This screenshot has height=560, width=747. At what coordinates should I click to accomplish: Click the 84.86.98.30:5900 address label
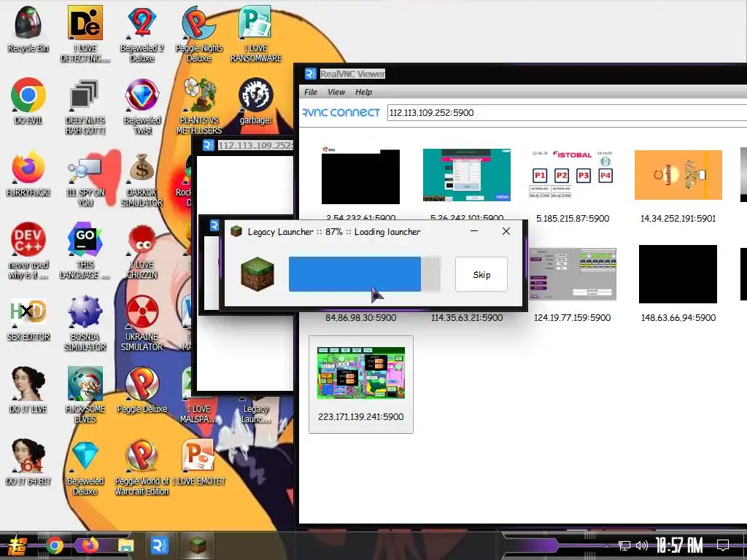pyautogui.click(x=360, y=318)
